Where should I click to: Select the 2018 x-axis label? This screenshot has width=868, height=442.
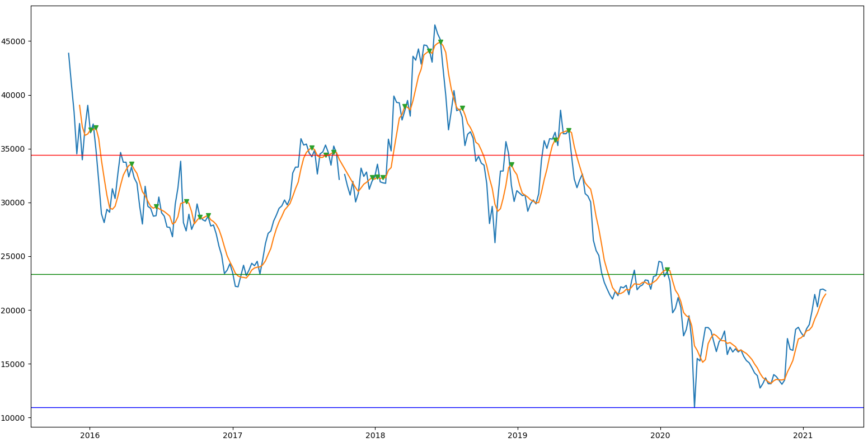coord(375,435)
